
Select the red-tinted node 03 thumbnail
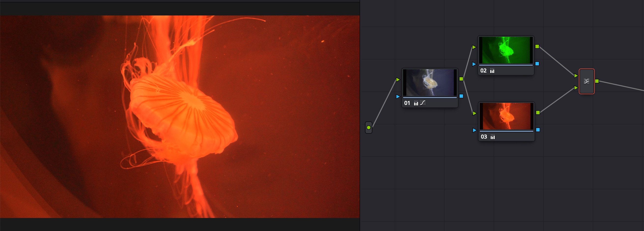506,116
